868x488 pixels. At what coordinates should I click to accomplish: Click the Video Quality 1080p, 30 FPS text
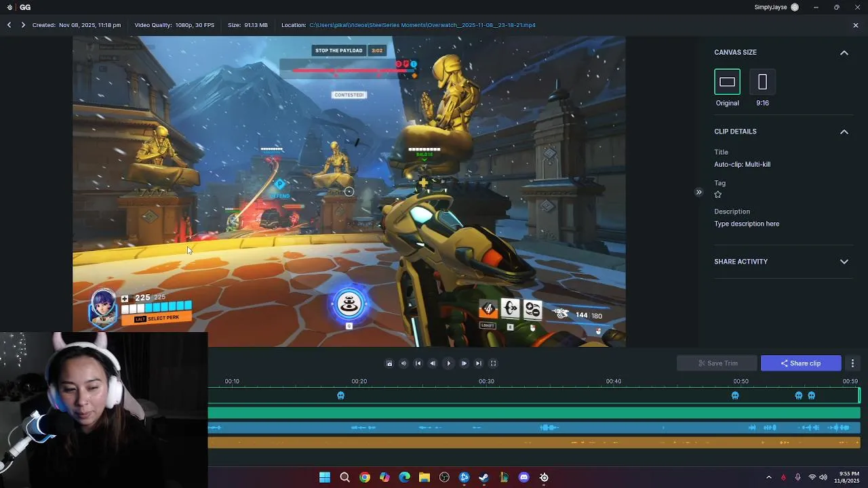coord(174,25)
